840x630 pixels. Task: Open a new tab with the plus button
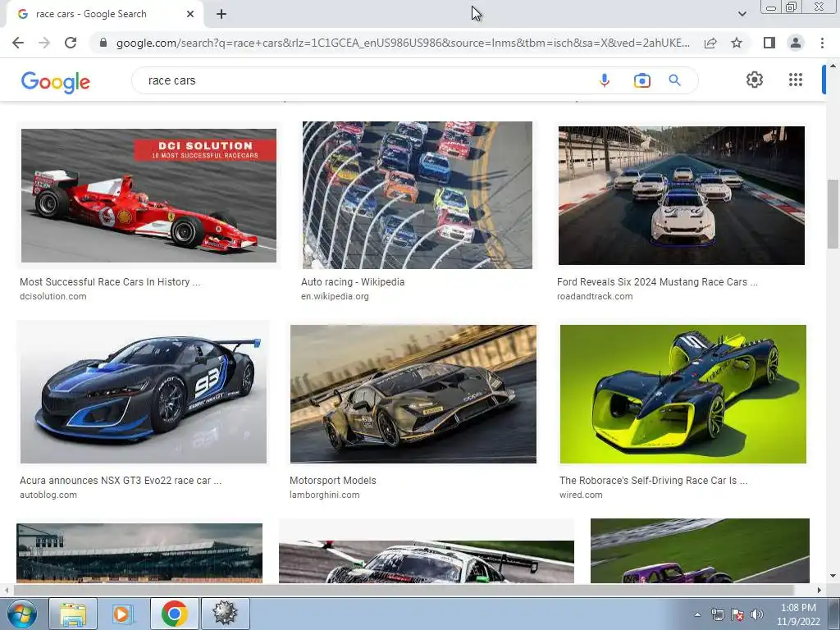pyautogui.click(x=221, y=14)
